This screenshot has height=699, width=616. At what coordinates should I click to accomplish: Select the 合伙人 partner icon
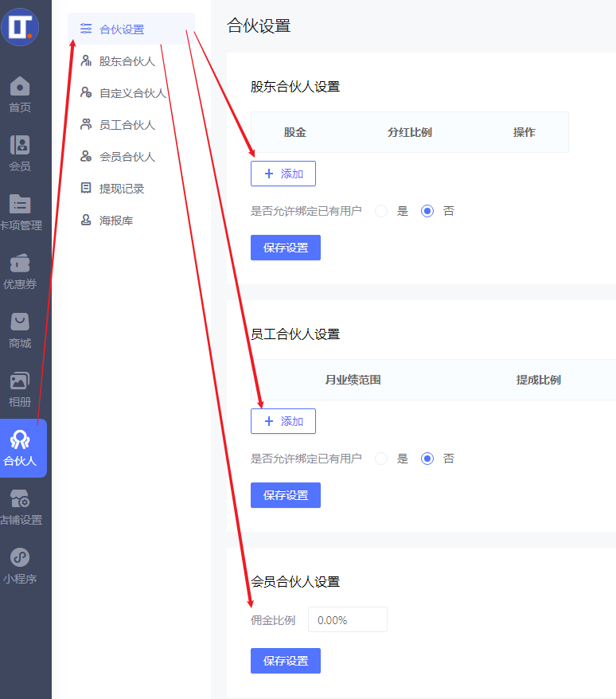(20, 440)
